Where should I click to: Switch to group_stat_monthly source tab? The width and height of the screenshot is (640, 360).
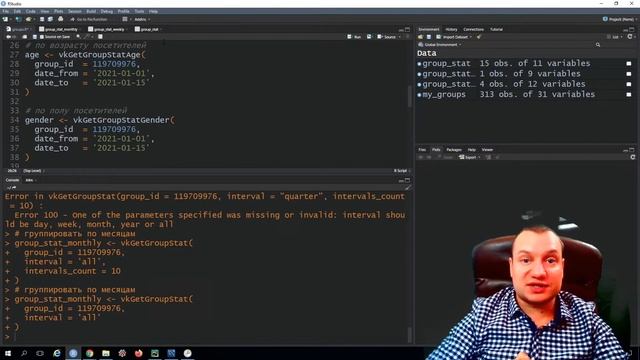[61, 29]
